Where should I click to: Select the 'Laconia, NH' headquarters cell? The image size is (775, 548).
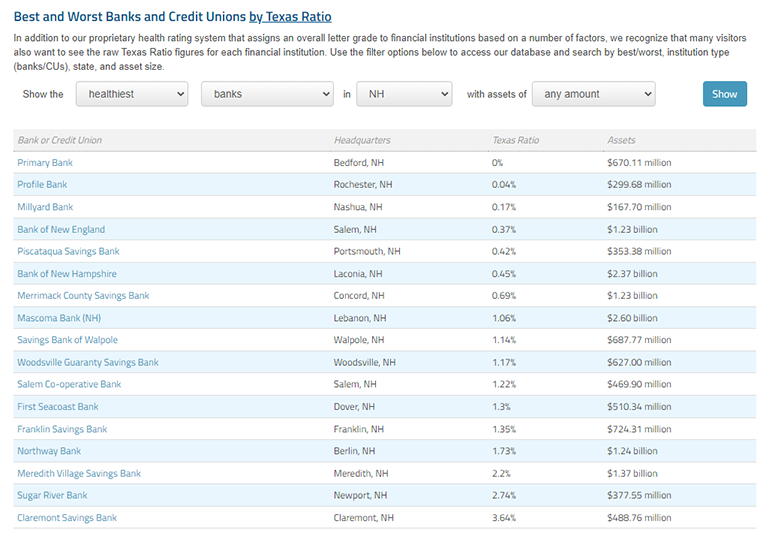coord(358,274)
